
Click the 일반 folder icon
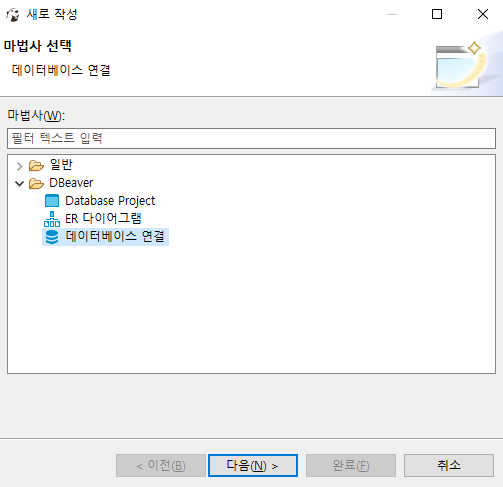tap(36, 165)
